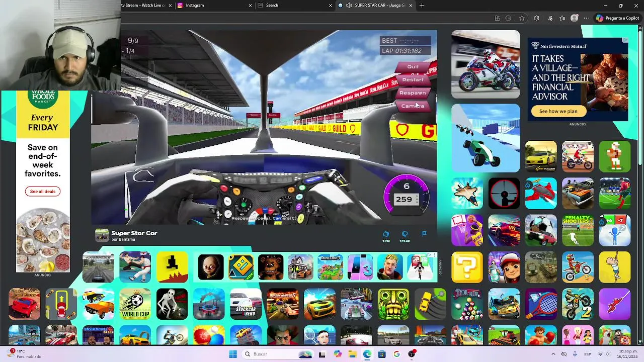Add page to favorites with star icon

tap(522, 18)
